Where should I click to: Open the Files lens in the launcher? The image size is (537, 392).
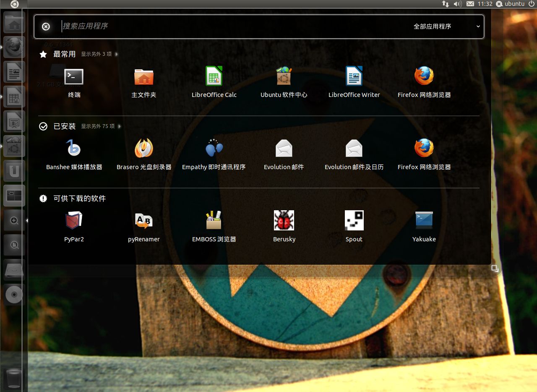tap(14, 245)
